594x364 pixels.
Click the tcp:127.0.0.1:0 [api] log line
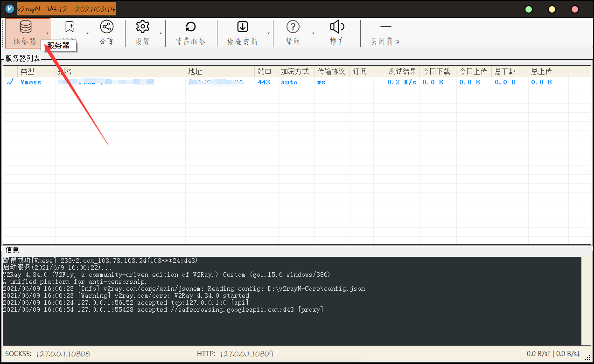126,302
